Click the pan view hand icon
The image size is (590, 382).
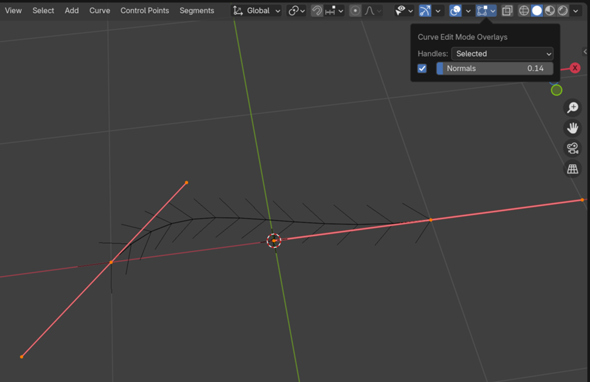572,128
